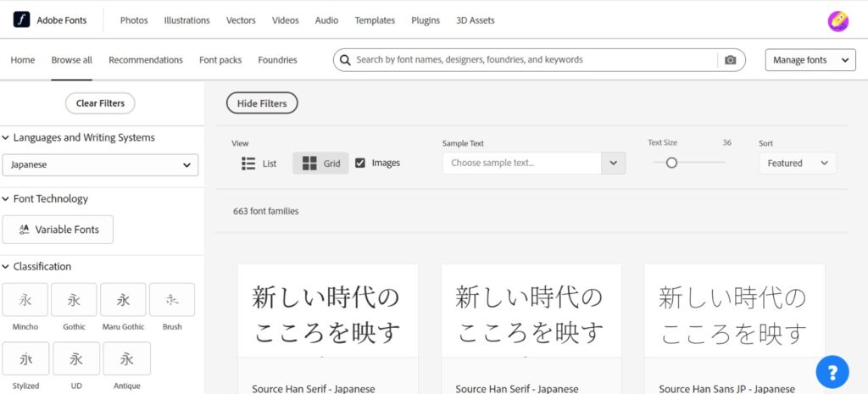This screenshot has width=868, height=394.
Task: Open the Featured sort dropdown
Action: [x=797, y=164]
